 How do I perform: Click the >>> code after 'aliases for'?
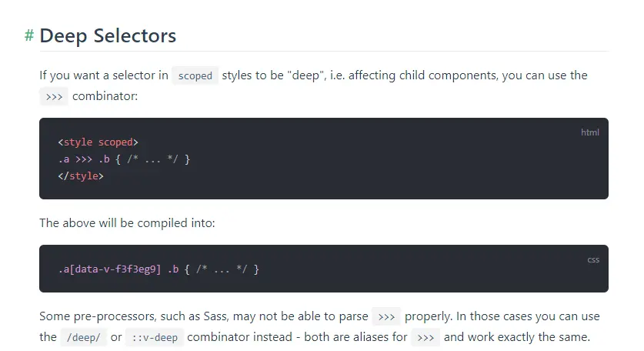click(426, 337)
